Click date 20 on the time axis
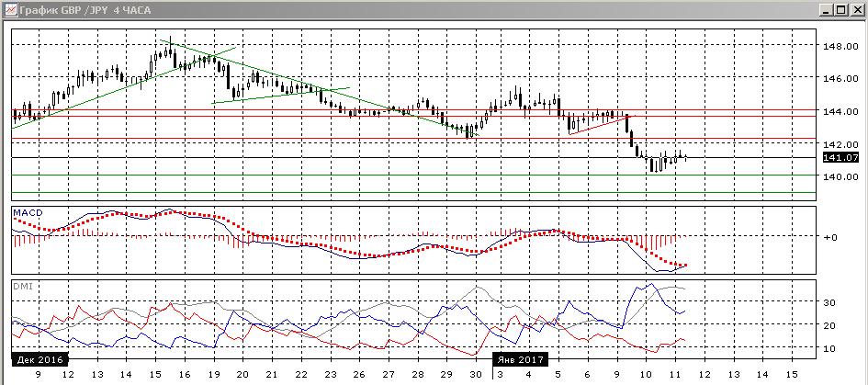 pos(242,374)
